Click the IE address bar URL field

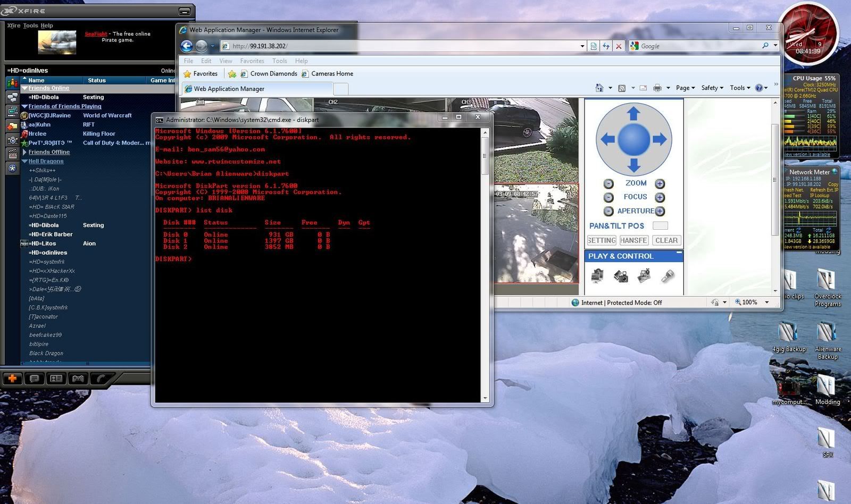click(x=400, y=46)
